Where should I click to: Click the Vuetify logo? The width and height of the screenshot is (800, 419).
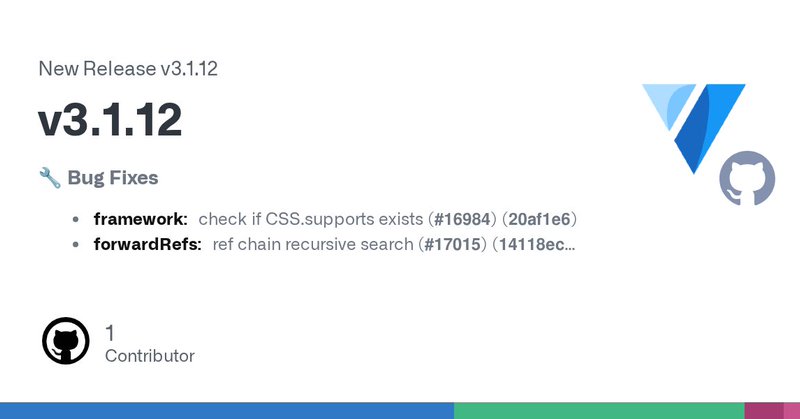tap(693, 129)
